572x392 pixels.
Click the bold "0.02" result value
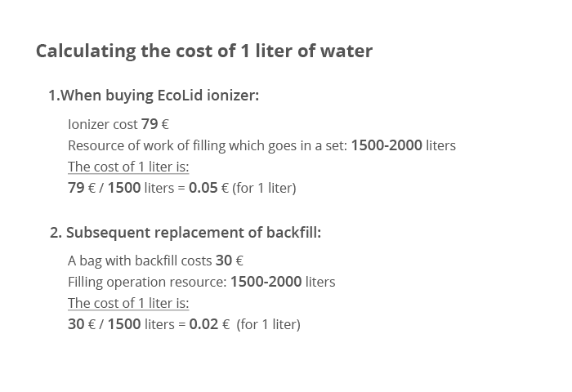tap(203, 324)
